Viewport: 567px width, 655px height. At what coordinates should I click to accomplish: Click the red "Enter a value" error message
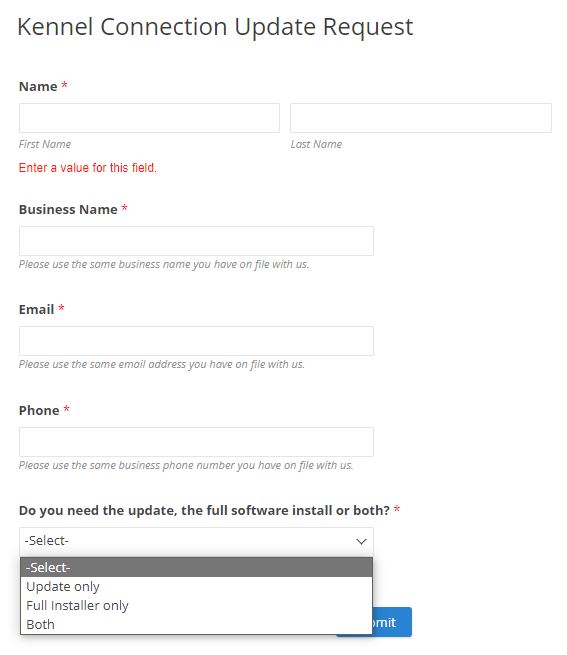[x=88, y=168]
